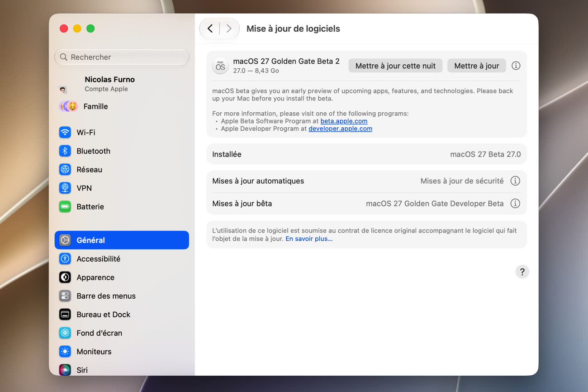The width and height of the screenshot is (588, 392).
Task: Open Wi-Fi settings via its icon
Action: tap(65, 132)
